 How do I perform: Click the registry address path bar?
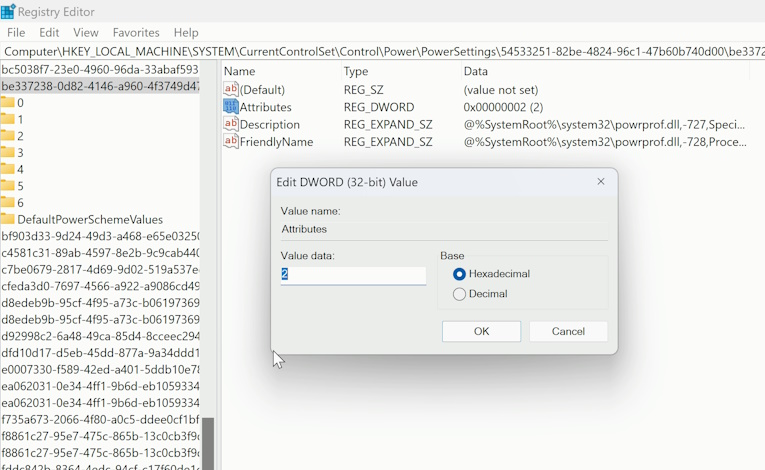[382, 52]
